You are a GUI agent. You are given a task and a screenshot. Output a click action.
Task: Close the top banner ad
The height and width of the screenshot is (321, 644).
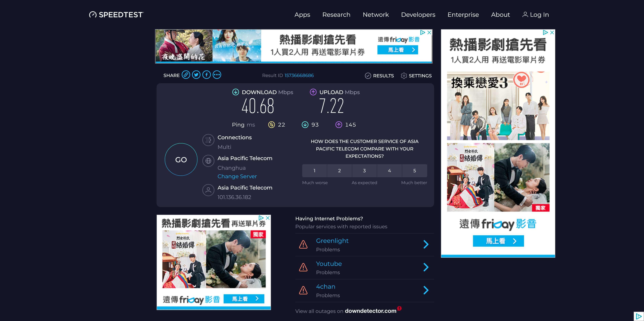coord(429,32)
